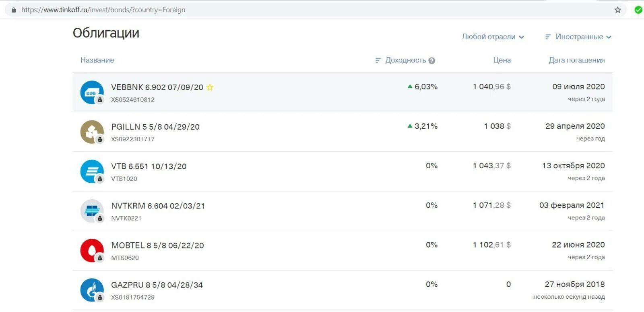Click maturity date 13 октября 2020
This screenshot has width=644, height=312.
pos(574,165)
